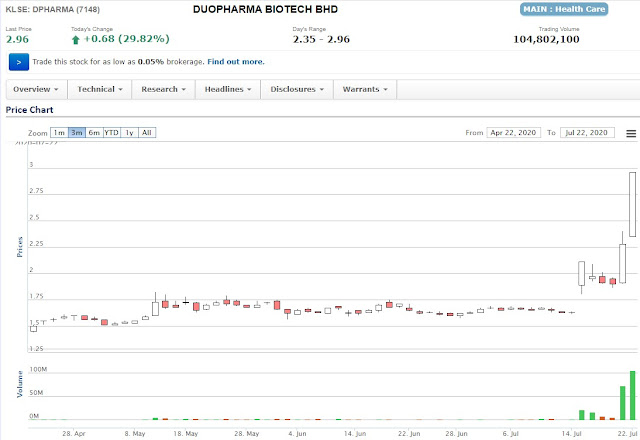The height and width of the screenshot is (440, 640).
Task: Expand the Disclosures dropdown menu
Action: 297,89
